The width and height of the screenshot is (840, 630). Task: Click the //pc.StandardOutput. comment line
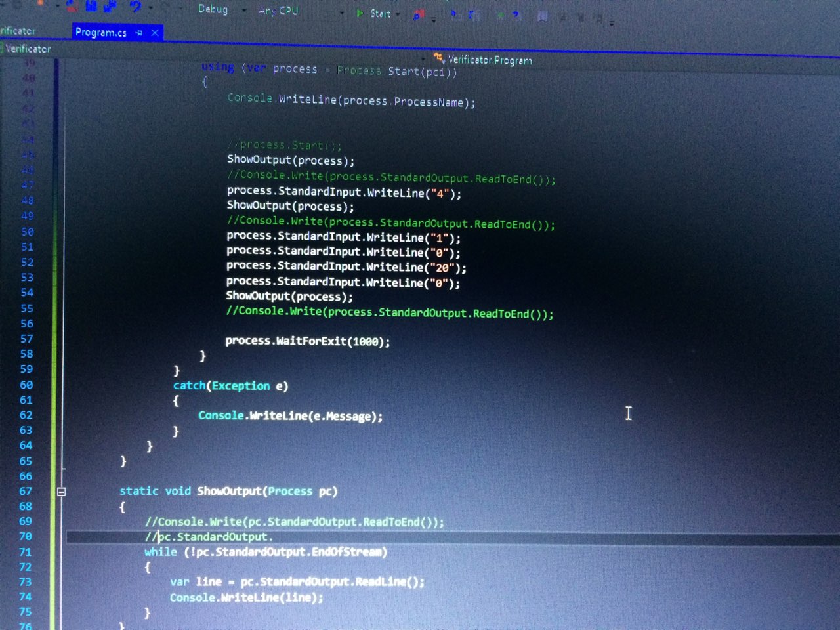(209, 537)
